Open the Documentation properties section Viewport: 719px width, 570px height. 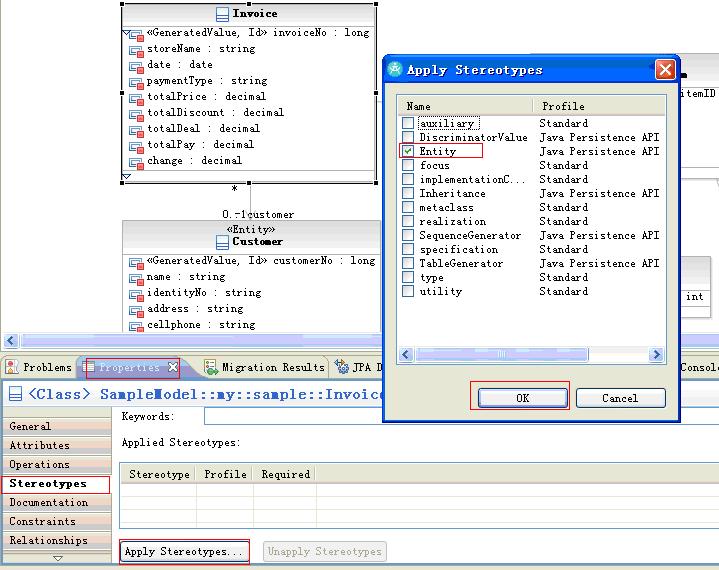coord(56,503)
